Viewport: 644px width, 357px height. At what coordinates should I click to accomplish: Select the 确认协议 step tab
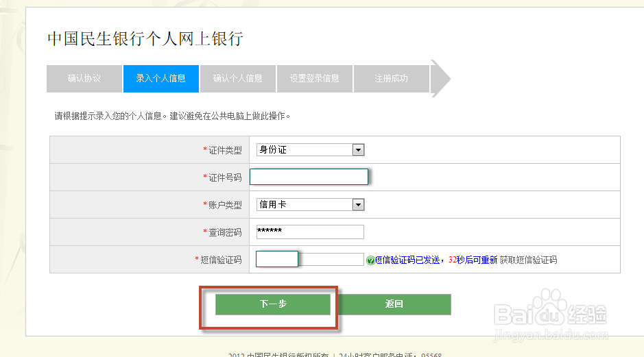pyautogui.click(x=84, y=78)
